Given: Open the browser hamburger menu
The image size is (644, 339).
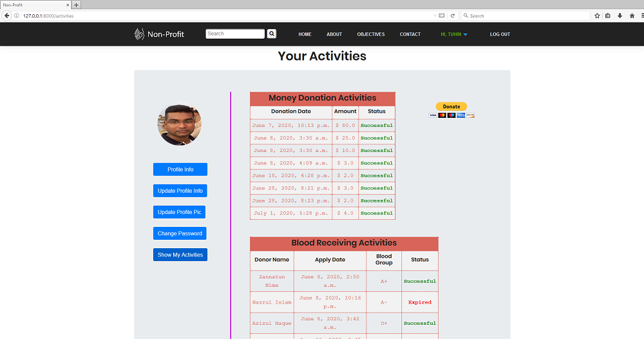Looking at the screenshot, I should click(x=642, y=15).
